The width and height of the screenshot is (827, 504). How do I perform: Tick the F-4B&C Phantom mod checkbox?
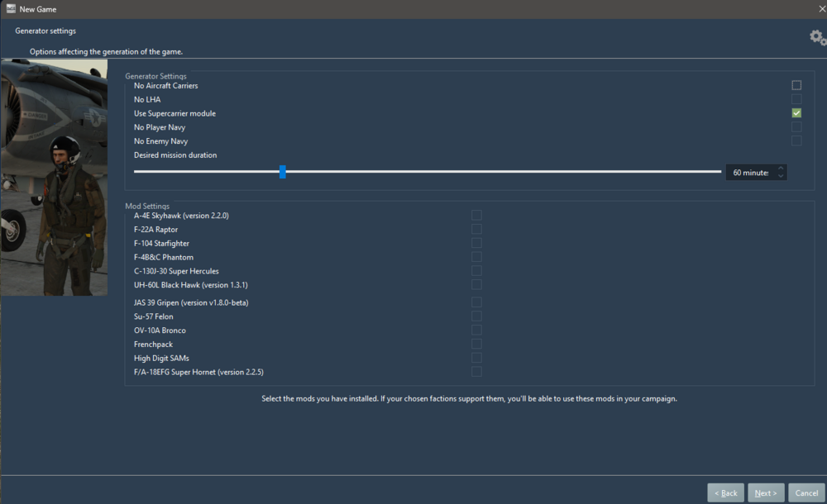[476, 257]
